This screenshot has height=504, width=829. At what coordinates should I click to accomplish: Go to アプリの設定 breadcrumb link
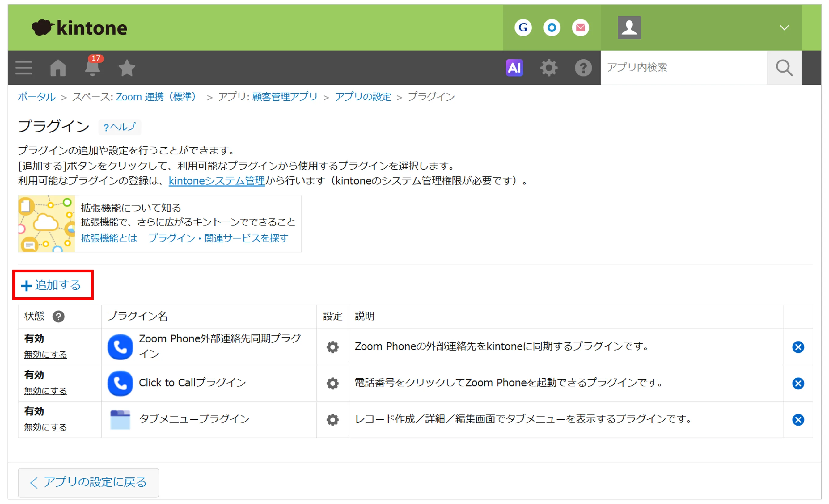pos(363,97)
